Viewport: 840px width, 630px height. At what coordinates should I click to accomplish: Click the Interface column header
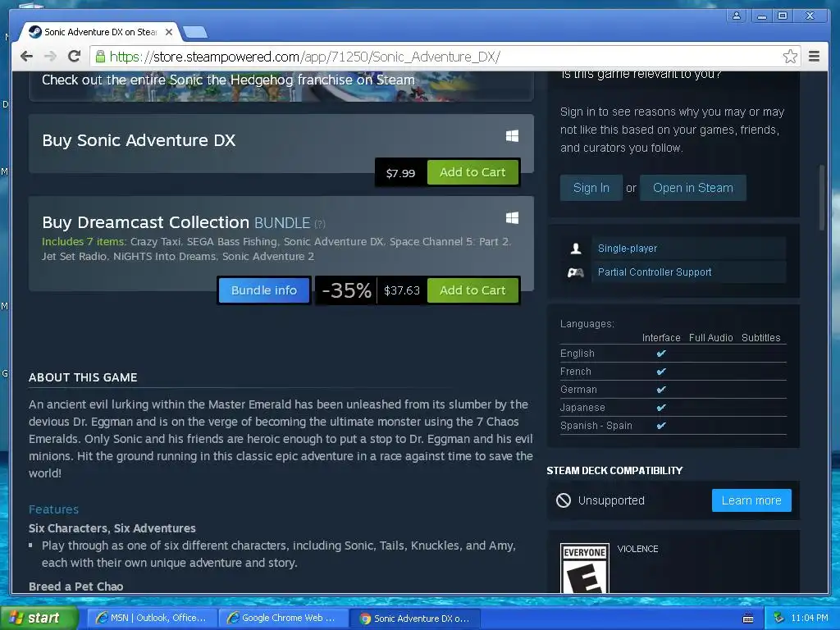[661, 338]
